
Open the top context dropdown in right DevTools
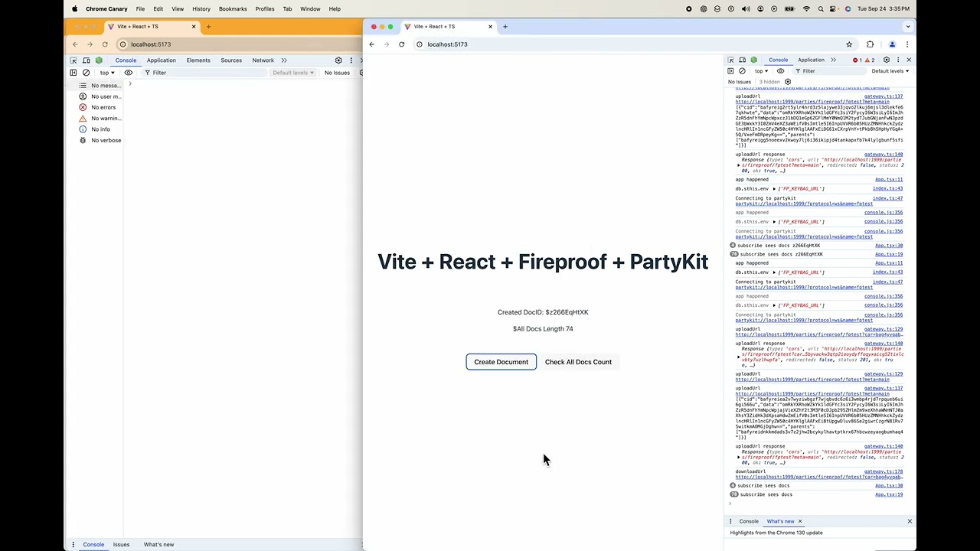click(762, 71)
